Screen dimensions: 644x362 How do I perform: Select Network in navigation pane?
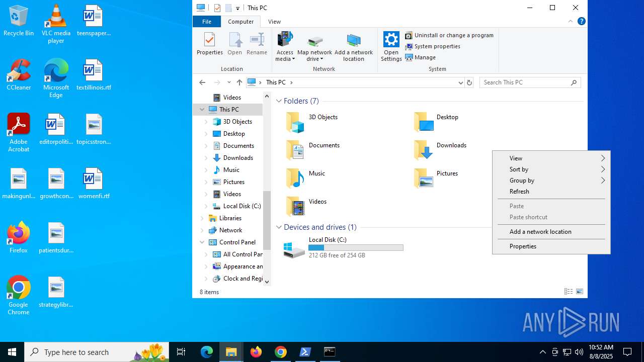click(x=230, y=230)
